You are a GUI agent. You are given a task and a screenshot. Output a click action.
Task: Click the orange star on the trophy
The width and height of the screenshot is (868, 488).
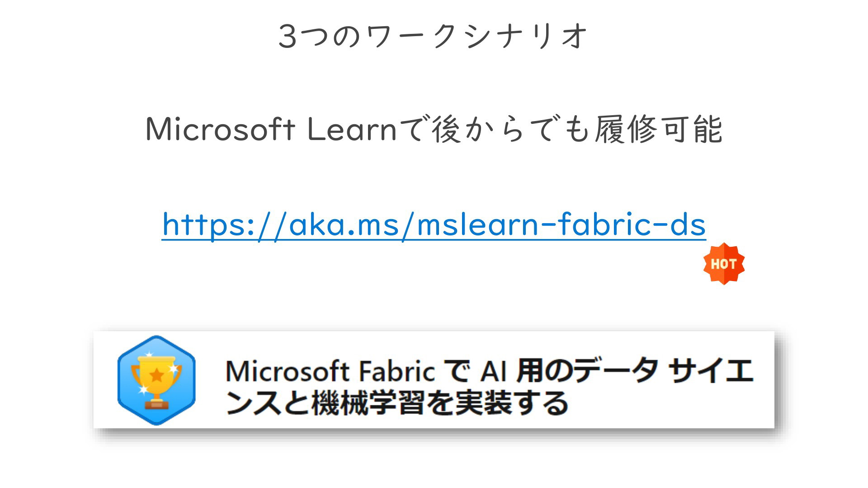coord(156,375)
